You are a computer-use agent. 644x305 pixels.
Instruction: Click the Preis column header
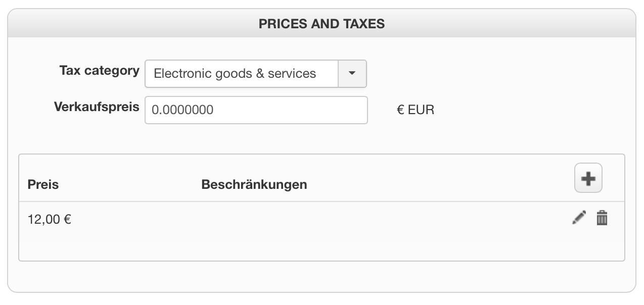[x=43, y=184]
